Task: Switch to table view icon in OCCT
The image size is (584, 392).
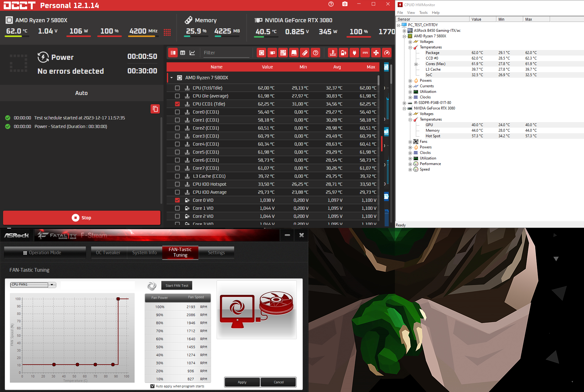Action: pyautogui.click(x=183, y=53)
